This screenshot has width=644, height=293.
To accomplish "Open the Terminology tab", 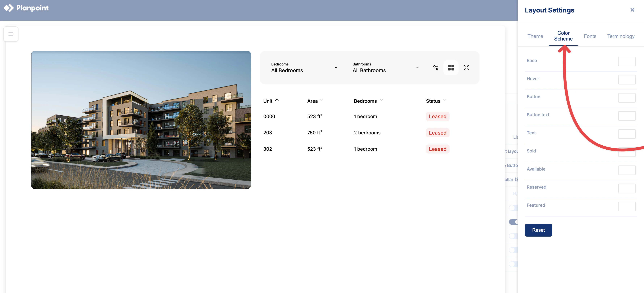I will pos(620,36).
